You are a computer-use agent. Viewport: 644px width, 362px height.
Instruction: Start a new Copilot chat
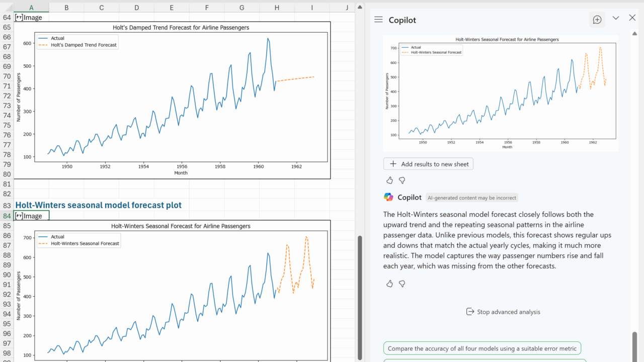(x=597, y=20)
